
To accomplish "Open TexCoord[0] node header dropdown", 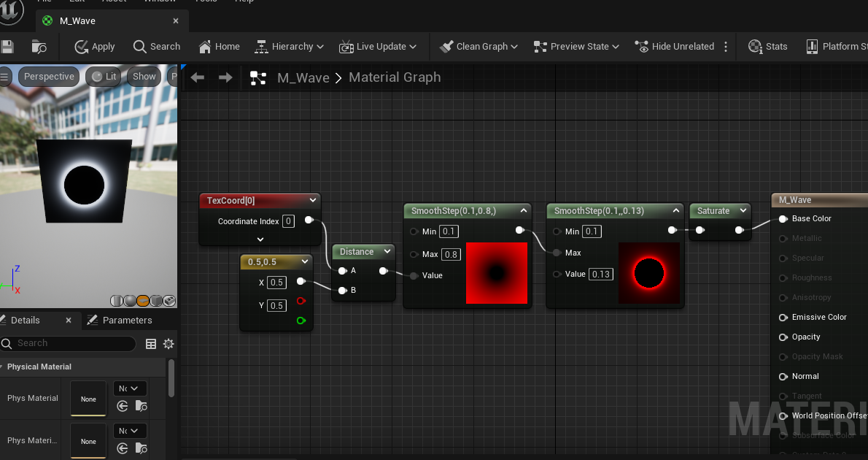I will (x=313, y=200).
